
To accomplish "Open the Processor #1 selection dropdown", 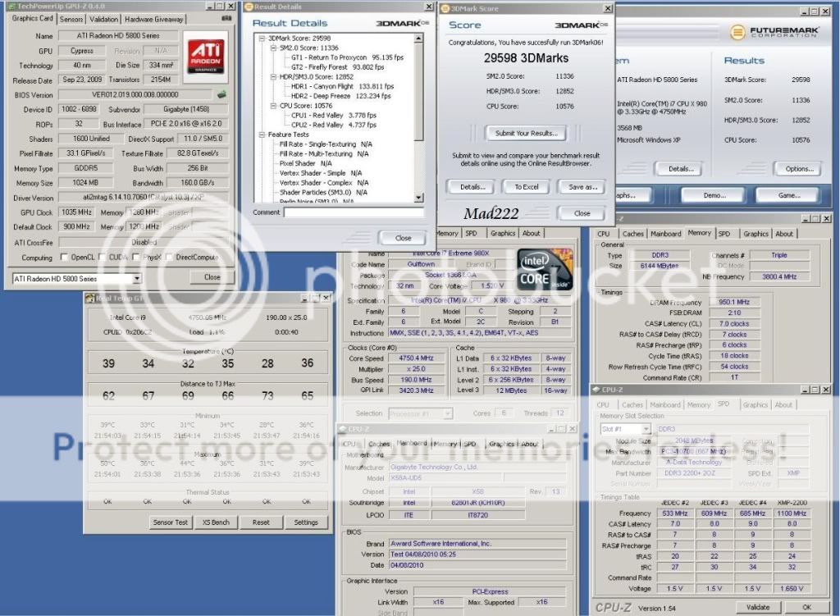I will coord(448,413).
